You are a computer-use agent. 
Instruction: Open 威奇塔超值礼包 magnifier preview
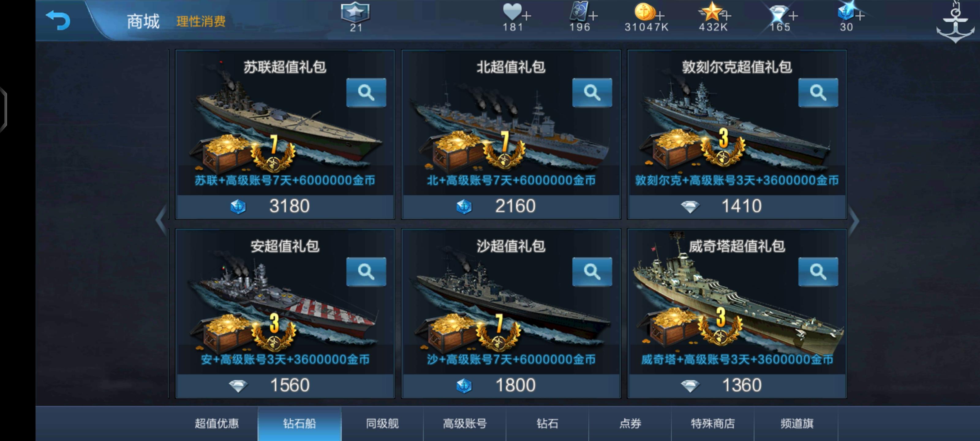click(x=818, y=272)
